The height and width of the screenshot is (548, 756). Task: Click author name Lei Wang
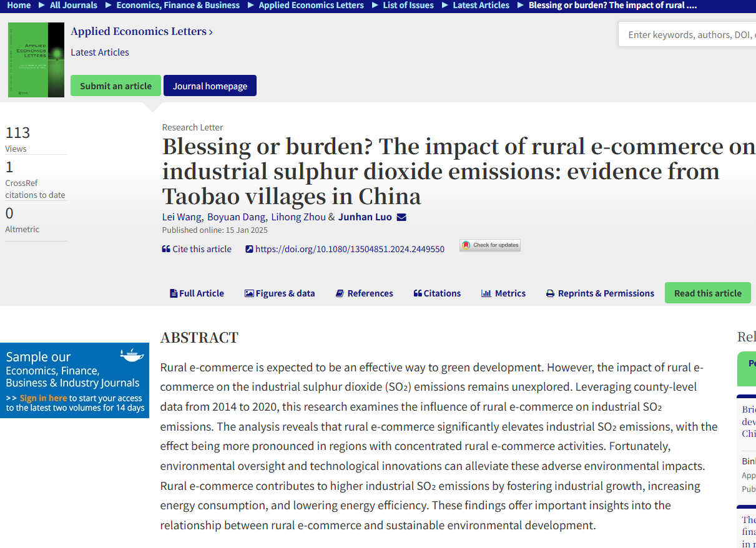pyautogui.click(x=182, y=217)
